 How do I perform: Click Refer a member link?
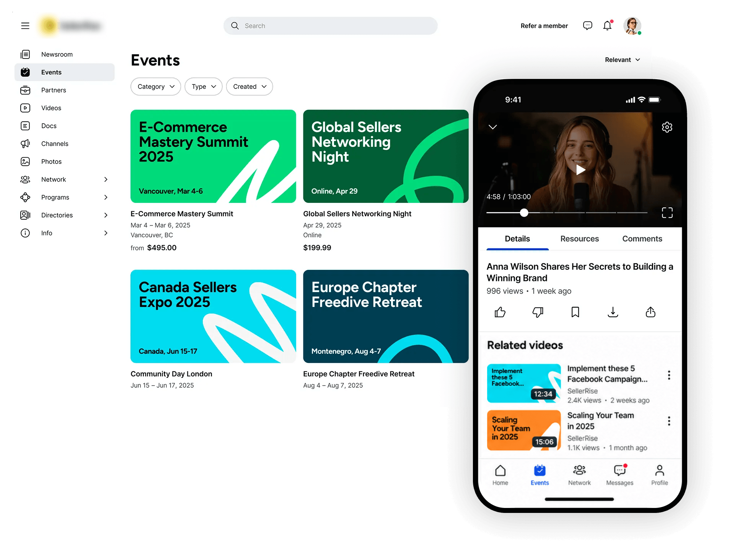coord(544,26)
